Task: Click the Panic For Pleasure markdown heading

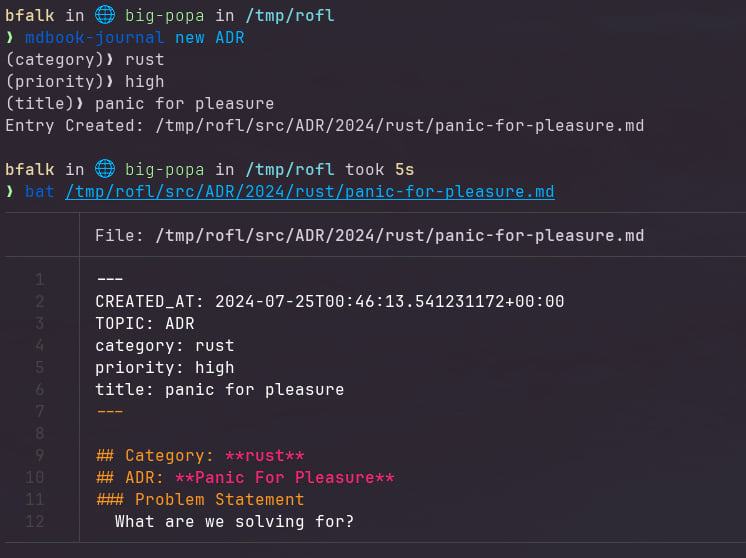Action: (x=245, y=477)
